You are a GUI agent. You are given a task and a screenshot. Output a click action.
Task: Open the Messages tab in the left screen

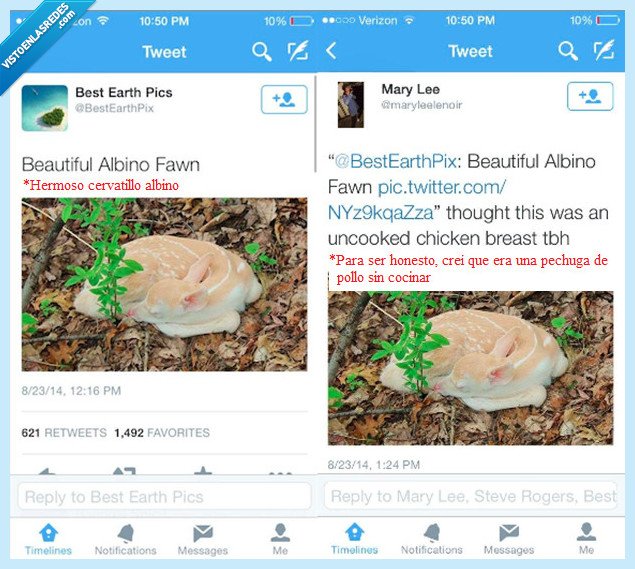coord(203,539)
